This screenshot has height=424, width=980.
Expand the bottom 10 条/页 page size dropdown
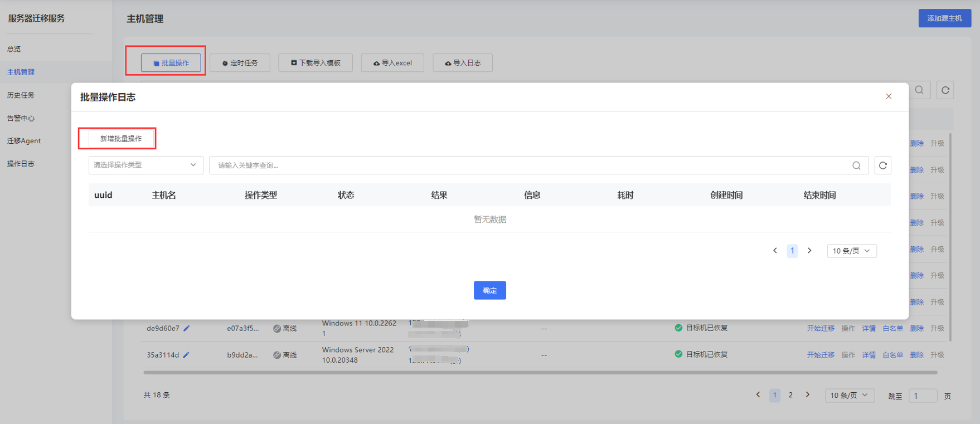click(849, 395)
